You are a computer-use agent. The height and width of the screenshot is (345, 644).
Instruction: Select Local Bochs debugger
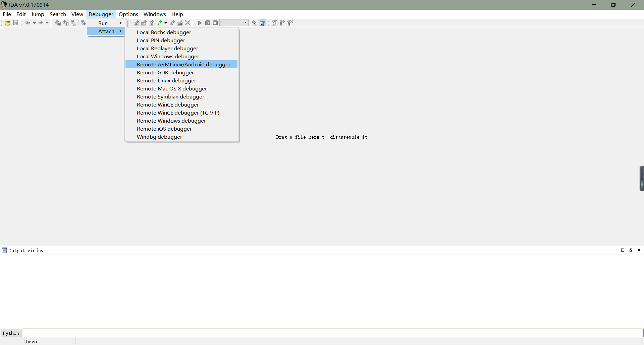[181, 32]
